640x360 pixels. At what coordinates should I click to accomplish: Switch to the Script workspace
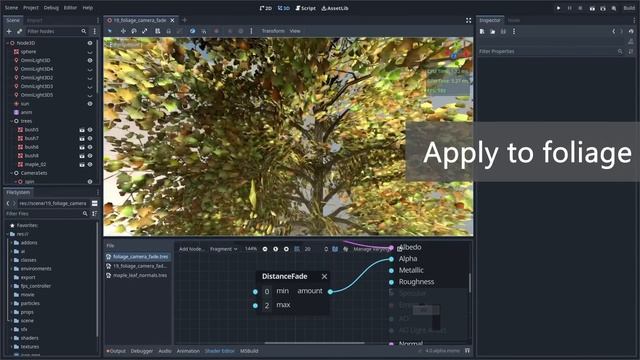click(306, 8)
